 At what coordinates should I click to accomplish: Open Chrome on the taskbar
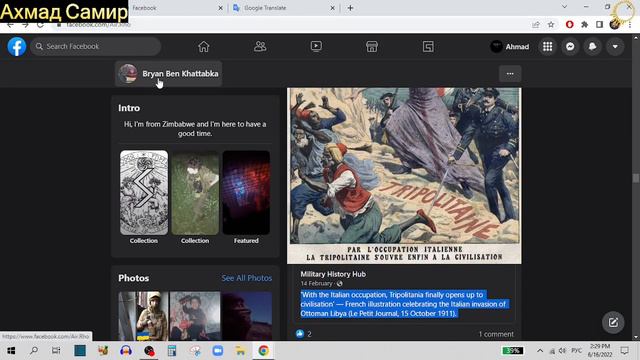point(263,351)
